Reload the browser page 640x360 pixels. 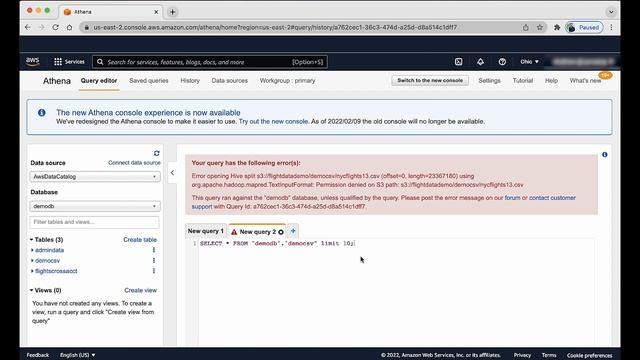[x=56, y=27]
